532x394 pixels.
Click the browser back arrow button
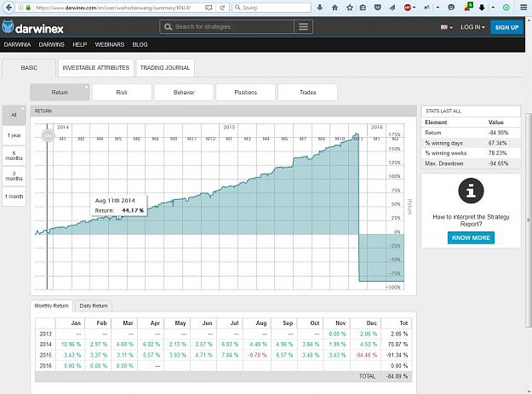pos(9,7)
